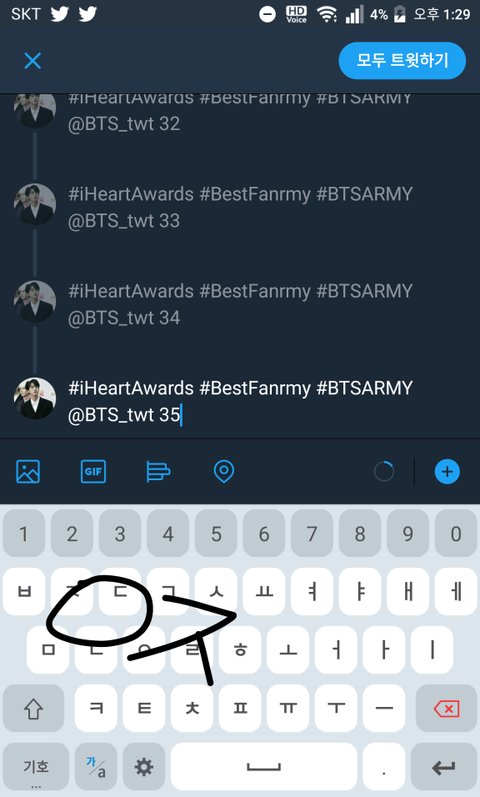Tap the ㅎ keyboard key
Image resolution: width=480 pixels, height=797 pixels.
pos(240,650)
